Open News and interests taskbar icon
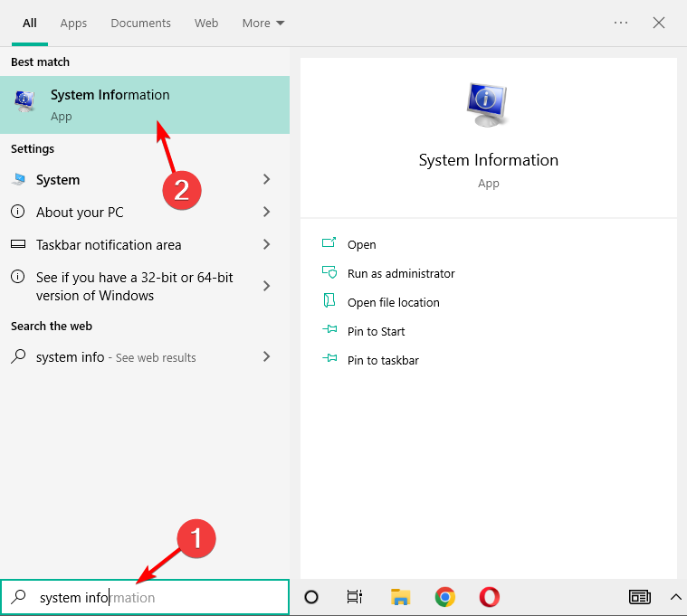Screen dimensions: 687x616 640,597
